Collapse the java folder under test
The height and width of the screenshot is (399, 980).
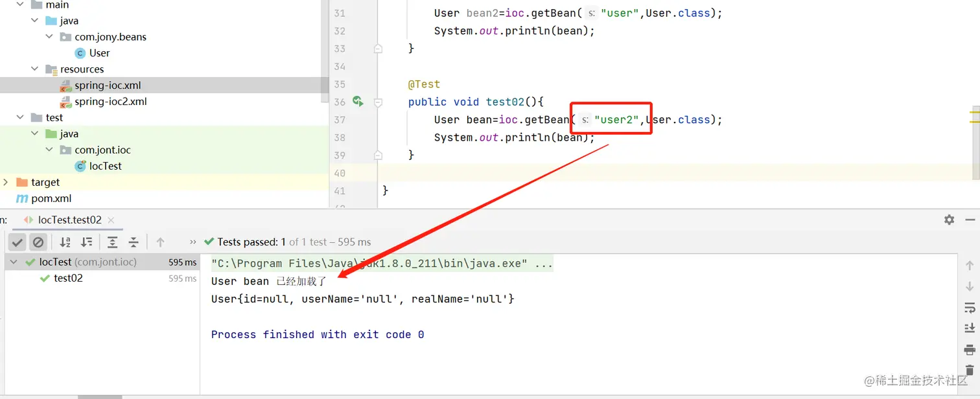34,134
